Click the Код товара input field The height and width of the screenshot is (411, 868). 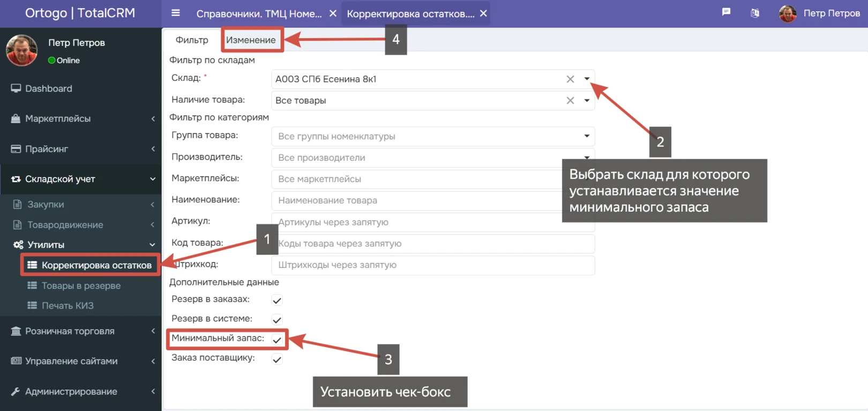[x=433, y=243]
